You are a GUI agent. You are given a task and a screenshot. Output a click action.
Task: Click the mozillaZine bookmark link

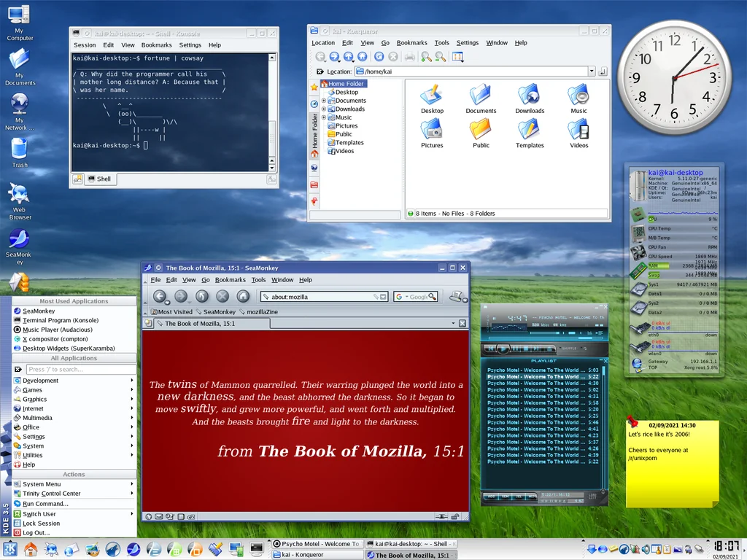click(x=262, y=312)
